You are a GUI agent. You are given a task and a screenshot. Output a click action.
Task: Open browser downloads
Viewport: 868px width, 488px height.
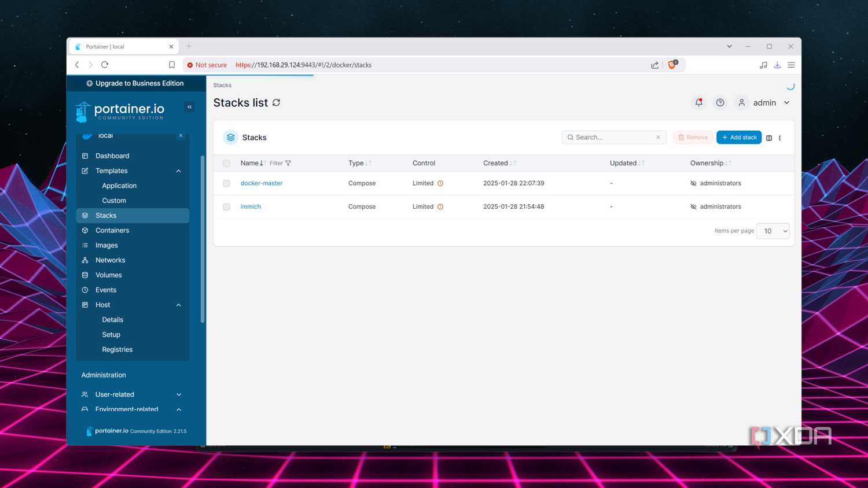click(x=777, y=65)
